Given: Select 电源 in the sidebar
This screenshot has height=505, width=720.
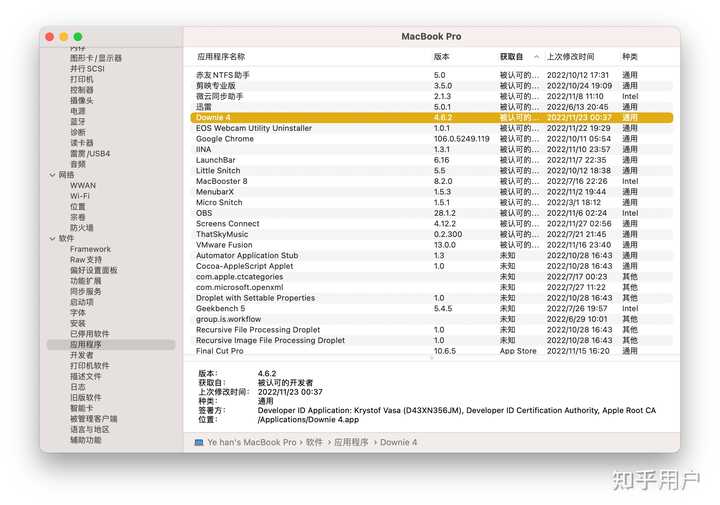Looking at the screenshot, I should [78, 111].
